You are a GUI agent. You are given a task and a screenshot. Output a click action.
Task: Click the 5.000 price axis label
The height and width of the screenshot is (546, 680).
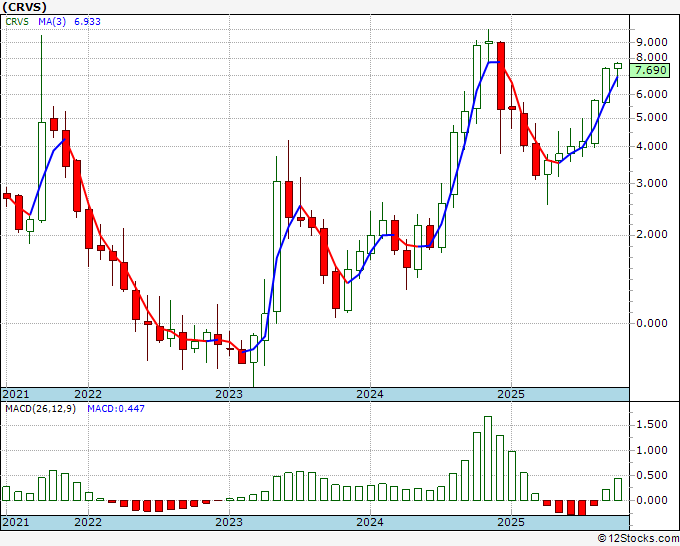pos(651,118)
